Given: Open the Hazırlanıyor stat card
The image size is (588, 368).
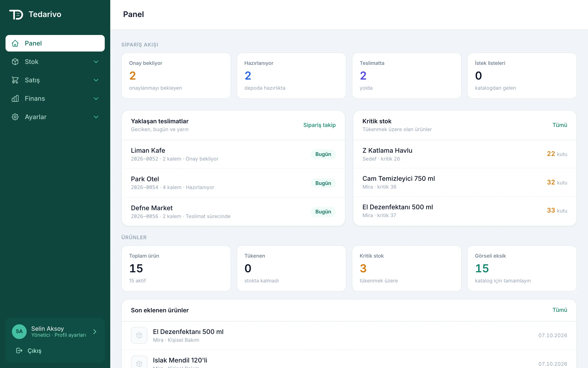Looking at the screenshot, I should tap(291, 76).
